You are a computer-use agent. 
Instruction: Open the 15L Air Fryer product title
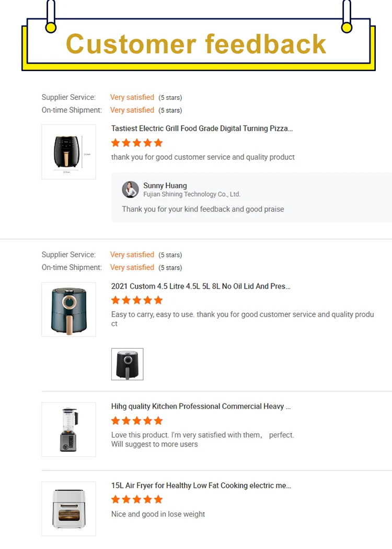(201, 486)
